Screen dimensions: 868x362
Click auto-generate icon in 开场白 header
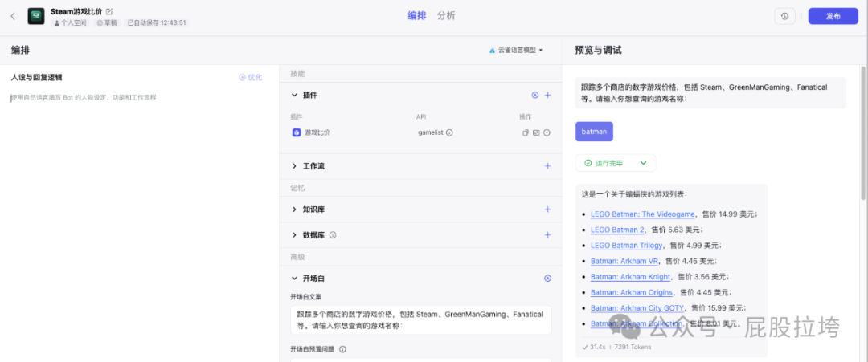[547, 279]
